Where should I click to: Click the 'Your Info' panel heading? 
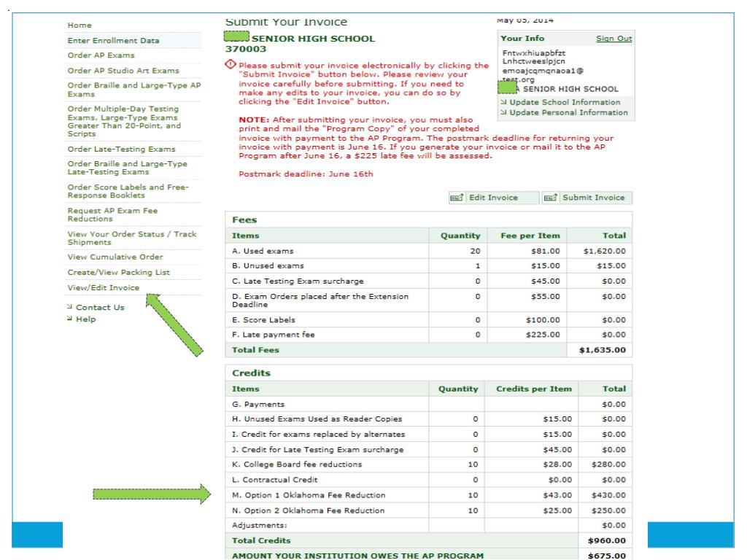coord(522,39)
